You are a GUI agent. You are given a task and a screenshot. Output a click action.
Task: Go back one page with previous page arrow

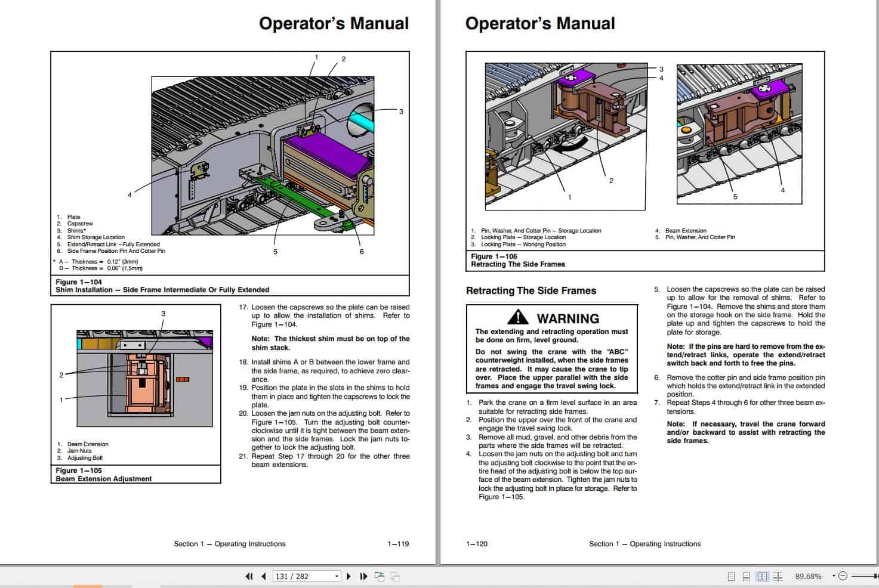pos(264,576)
